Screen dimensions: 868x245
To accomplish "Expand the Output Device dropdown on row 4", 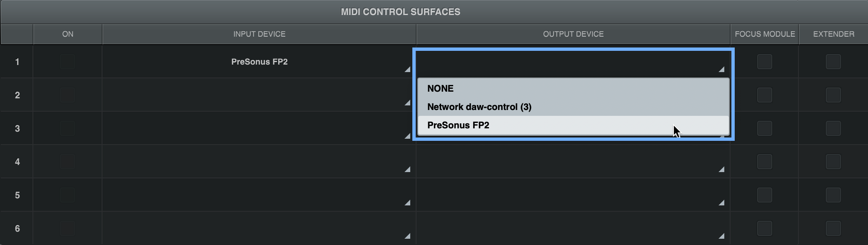I will (721, 170).
